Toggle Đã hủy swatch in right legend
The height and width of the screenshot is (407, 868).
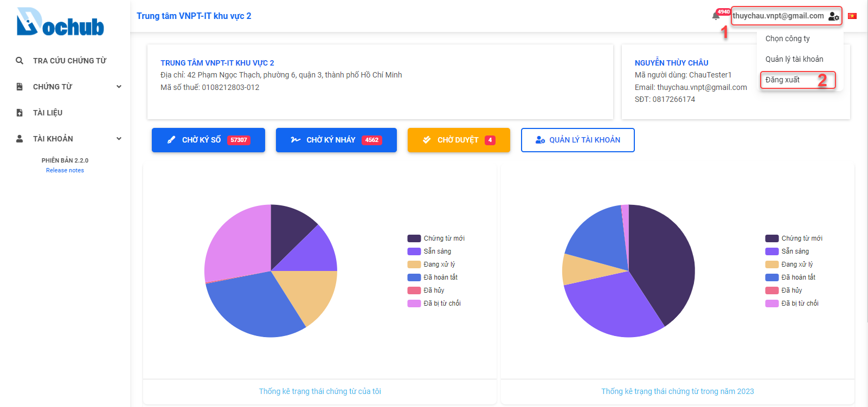[772, 290]
